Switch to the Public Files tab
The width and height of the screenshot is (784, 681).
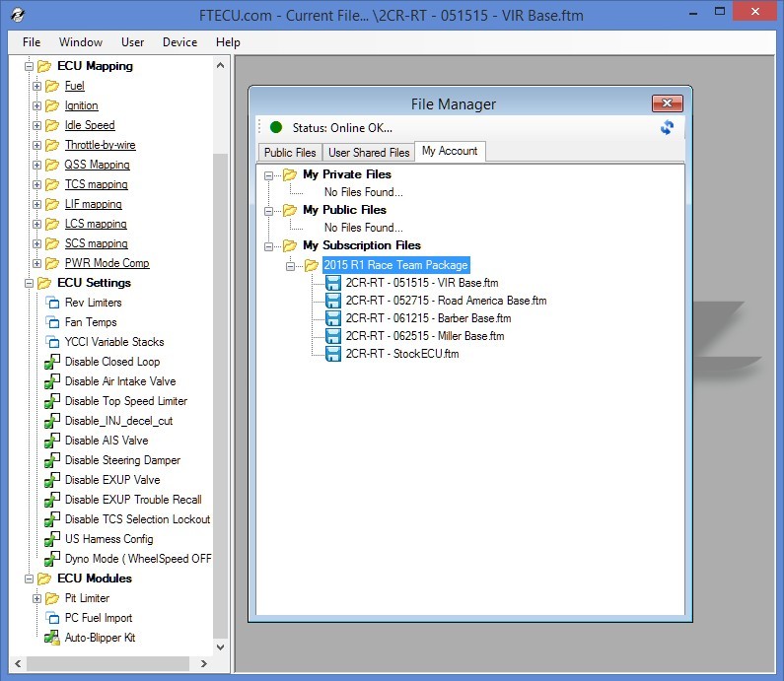click(290, 153)
